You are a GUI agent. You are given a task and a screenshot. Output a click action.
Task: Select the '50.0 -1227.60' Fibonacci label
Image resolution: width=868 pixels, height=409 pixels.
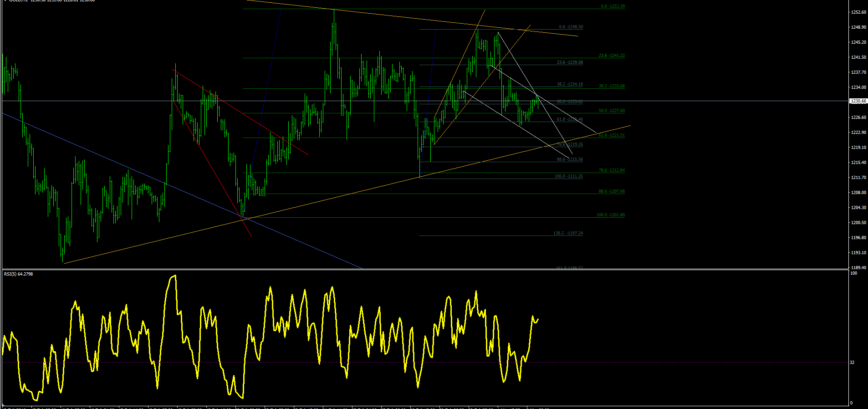click(x=612, y=111)
